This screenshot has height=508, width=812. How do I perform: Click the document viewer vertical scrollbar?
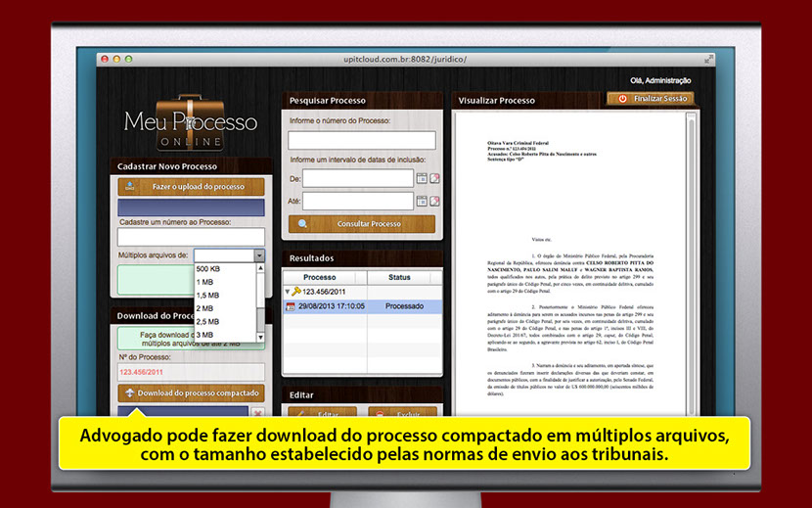693,264
